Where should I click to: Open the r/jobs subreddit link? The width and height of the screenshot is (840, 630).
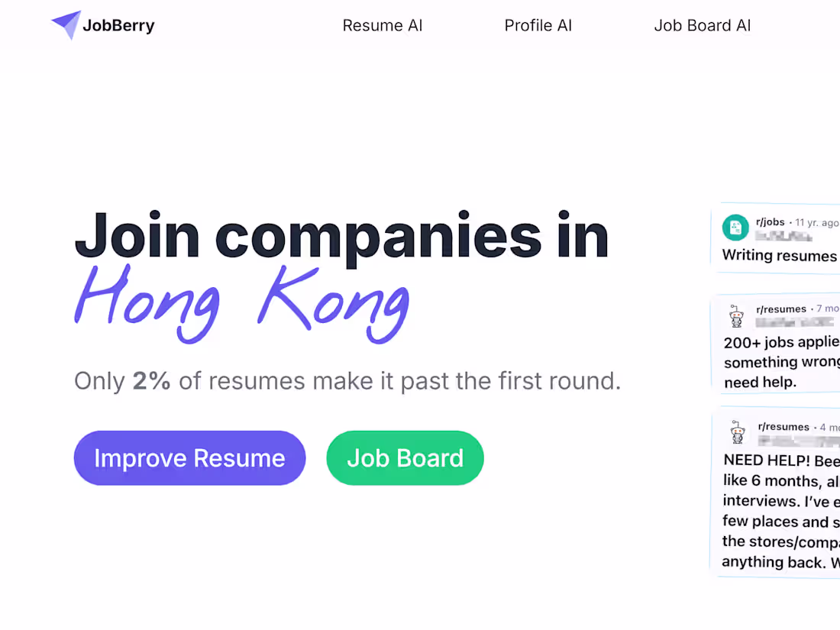click(x=768, y=222)
